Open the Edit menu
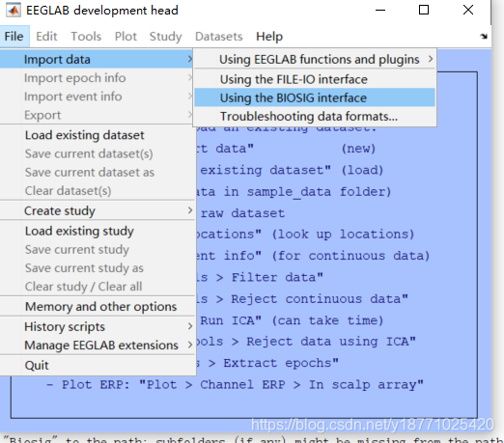 (46, 37)
